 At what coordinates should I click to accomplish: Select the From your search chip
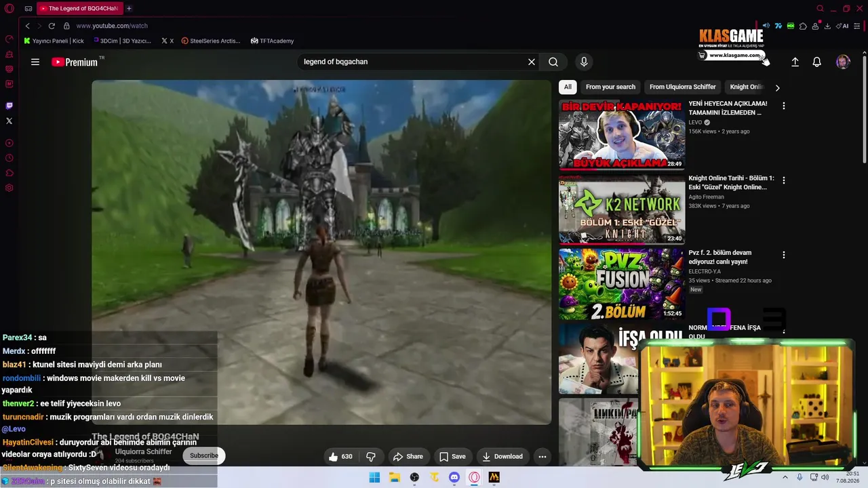[610, 87]
